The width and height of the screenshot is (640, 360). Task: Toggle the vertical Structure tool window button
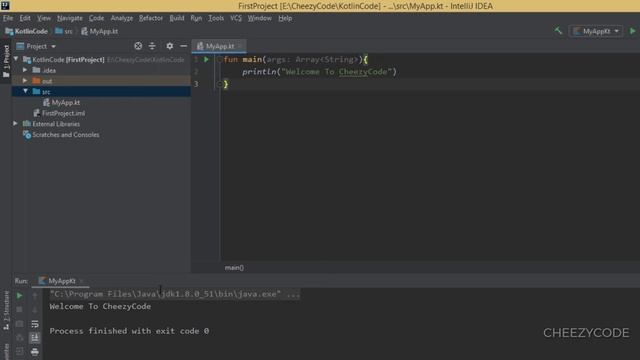6,310
